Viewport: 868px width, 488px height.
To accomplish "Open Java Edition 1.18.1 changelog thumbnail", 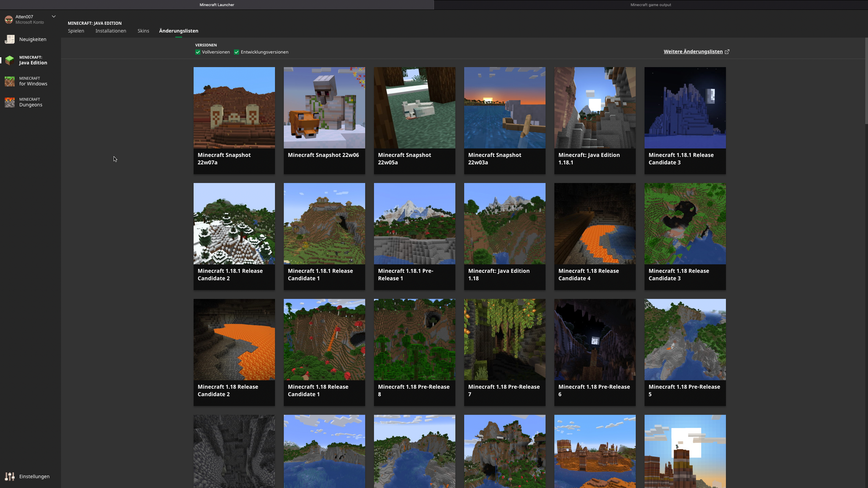I will coord(595,108).
